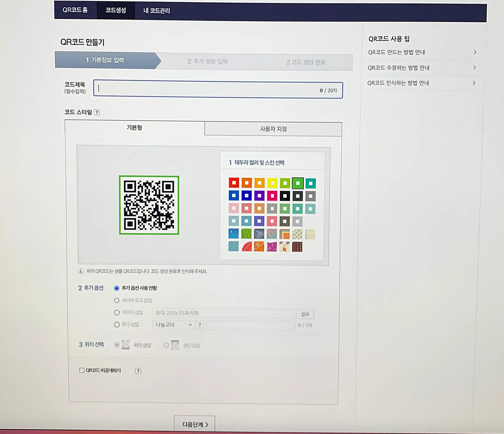Switch to the 코드생성 tab
Viewport: 504px width, 434px height.
(x=116, y=10)
